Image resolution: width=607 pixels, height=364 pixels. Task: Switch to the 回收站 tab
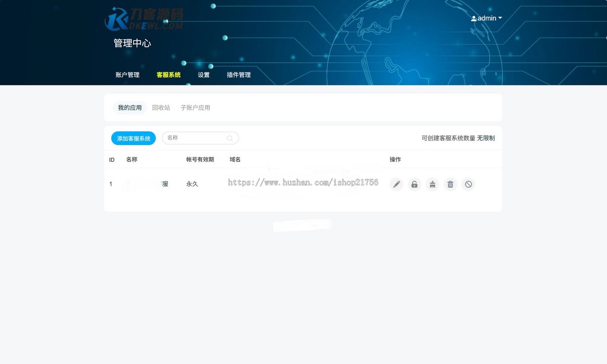pos(161,108)
